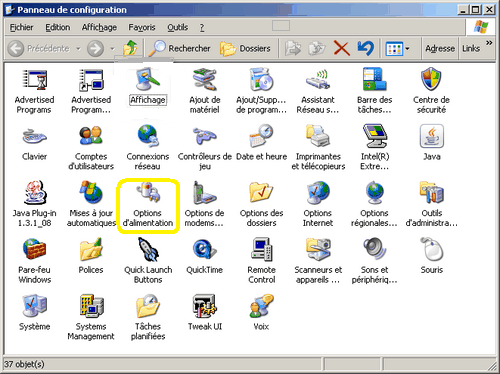Image resolution: width=500 pixels, height=374 pixels.
Task: Open the Outils menu
Action: coord(178,27)
